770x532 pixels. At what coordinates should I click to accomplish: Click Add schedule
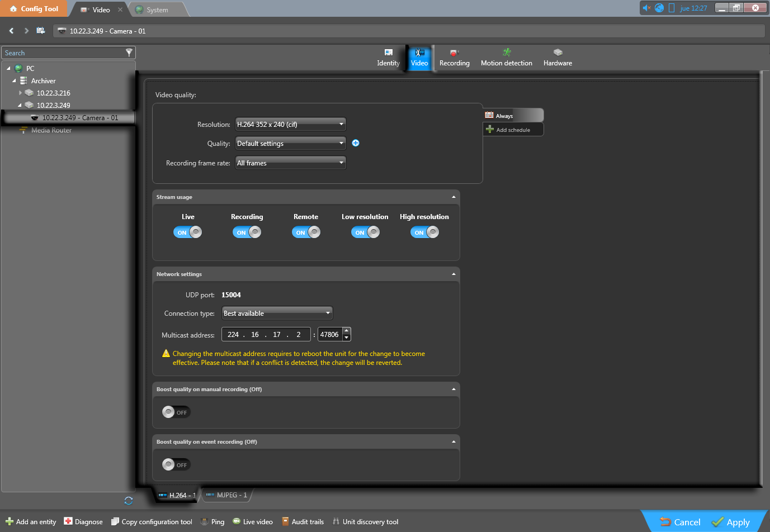[512, 130]
